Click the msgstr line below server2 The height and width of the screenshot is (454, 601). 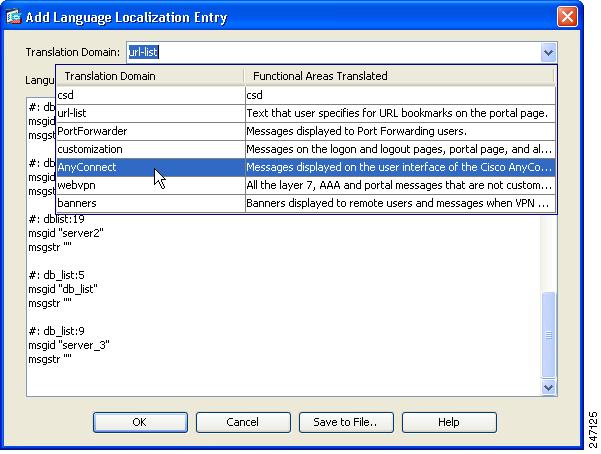tap(50, 247)
